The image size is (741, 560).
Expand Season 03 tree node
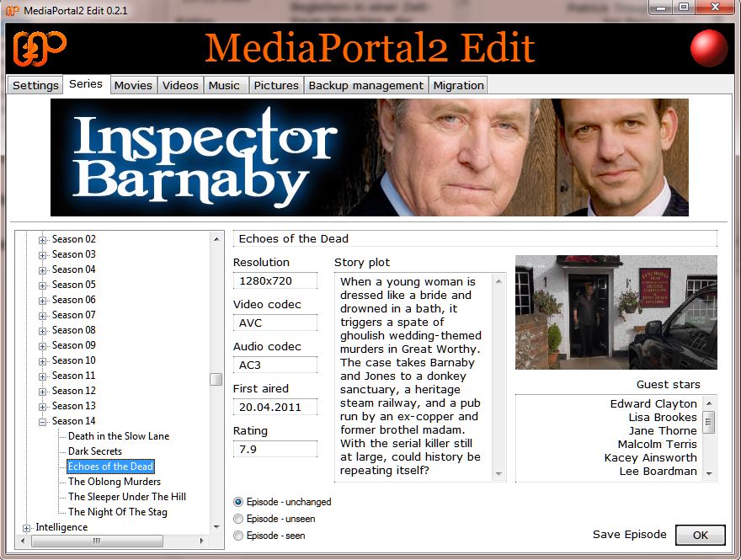tap(43, 255)
